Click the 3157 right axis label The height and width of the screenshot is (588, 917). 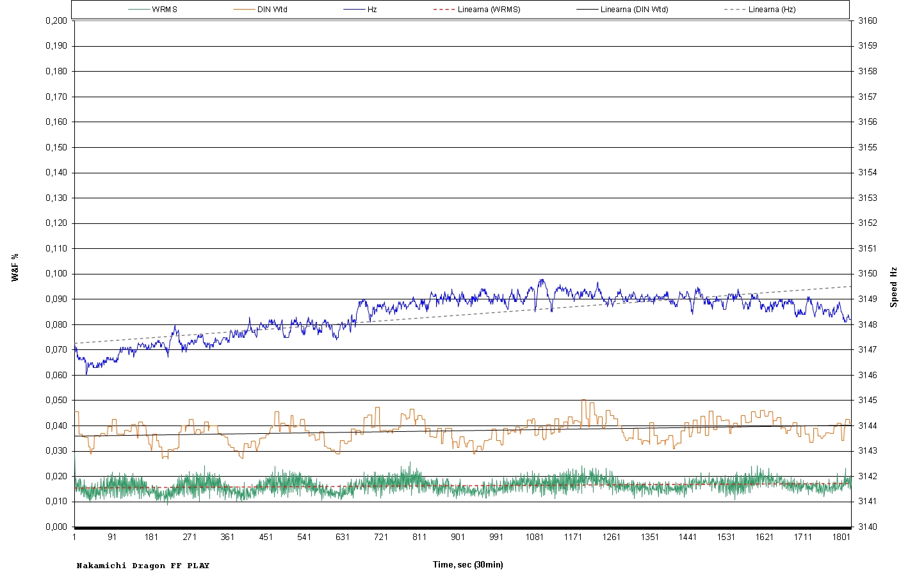pyautogui.click(x=868, y=97)
